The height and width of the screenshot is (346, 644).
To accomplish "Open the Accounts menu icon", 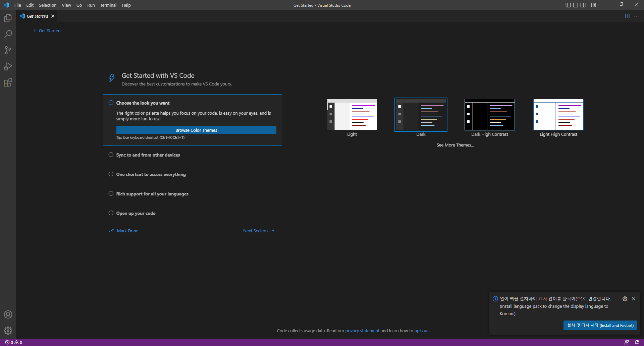I will tap(8, 314).
